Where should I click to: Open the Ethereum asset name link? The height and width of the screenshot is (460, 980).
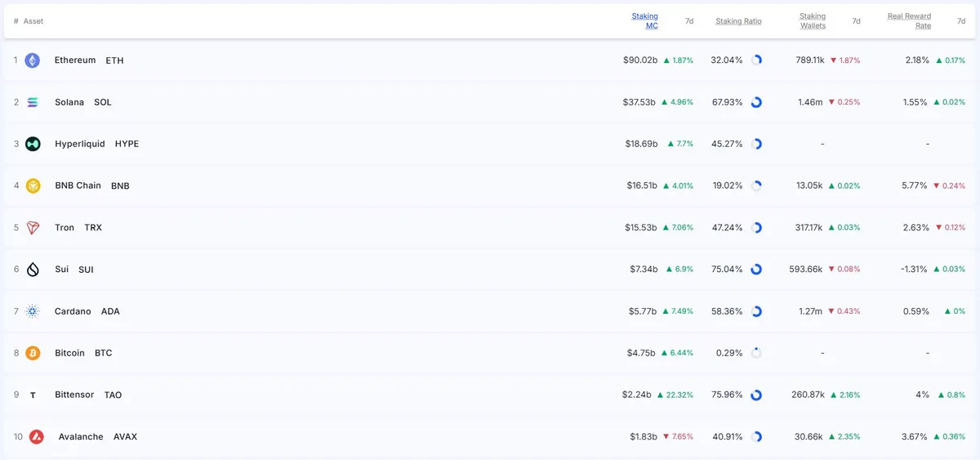click(75, 60)
